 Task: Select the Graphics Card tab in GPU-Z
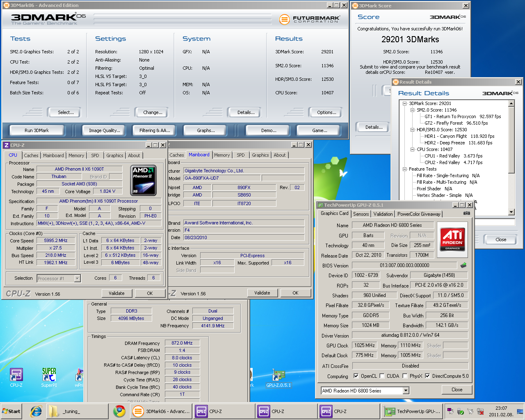[x=335, y=213]
